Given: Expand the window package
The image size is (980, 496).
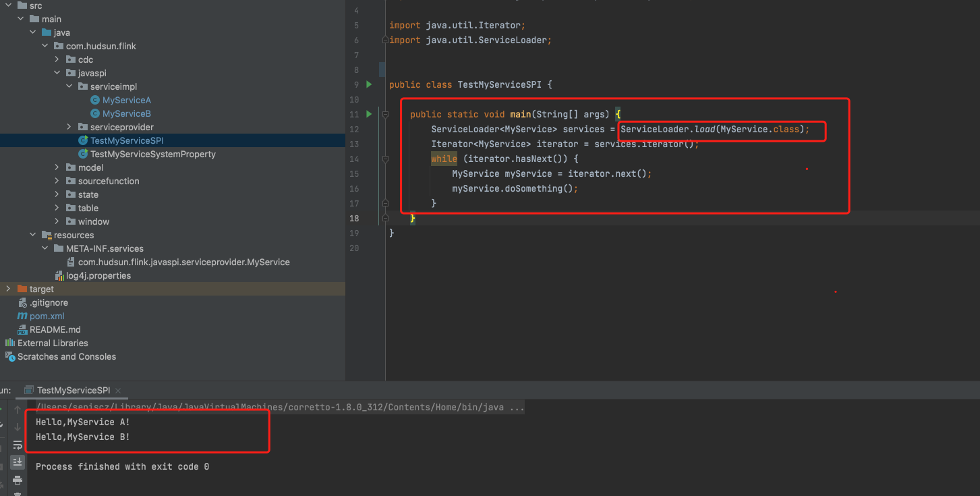Looking at the screenshot, I should (57, 221).
